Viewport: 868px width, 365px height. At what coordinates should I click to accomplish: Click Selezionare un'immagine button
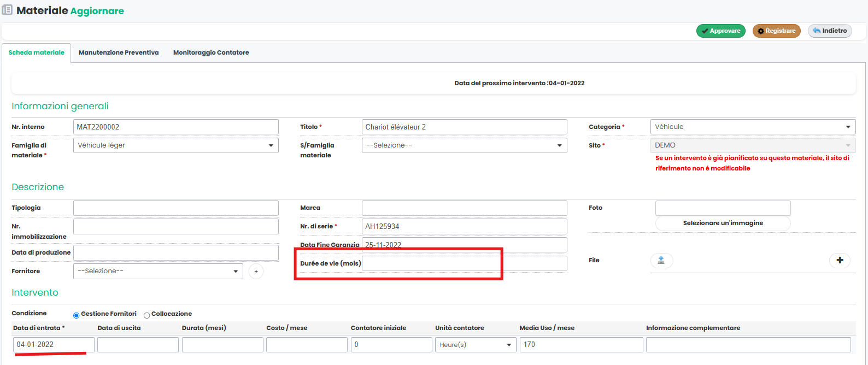pyautogui.click(x=723, y=223)
